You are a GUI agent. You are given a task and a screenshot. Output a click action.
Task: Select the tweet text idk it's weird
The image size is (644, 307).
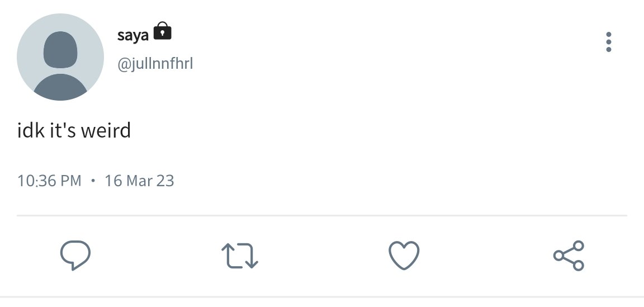(x=74, y=131)
